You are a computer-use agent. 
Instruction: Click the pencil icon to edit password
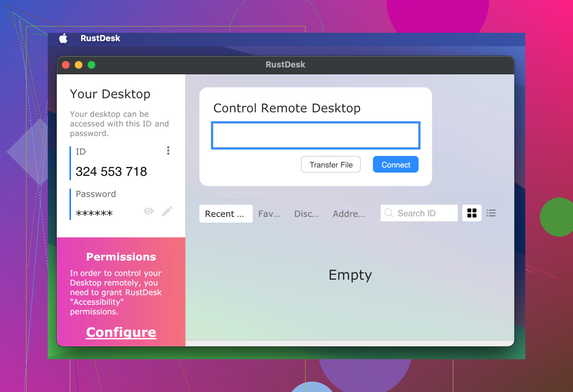(x=167, y=211)
